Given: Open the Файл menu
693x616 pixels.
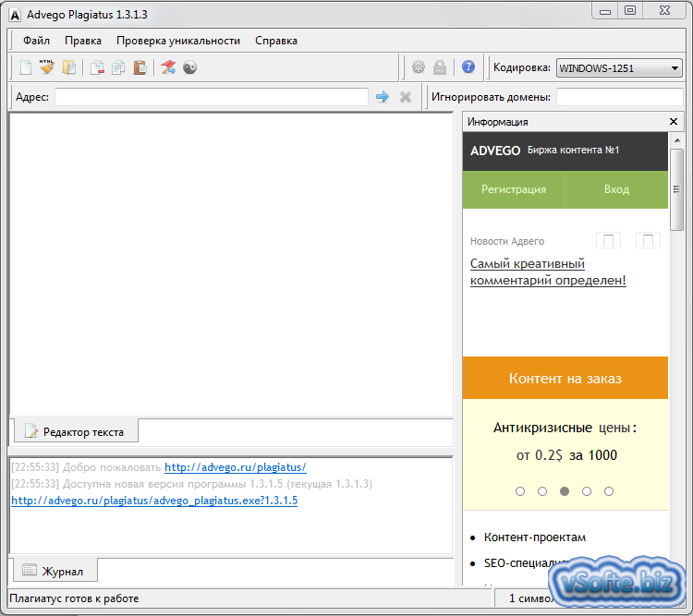Looking at the screenshot, I should click(36, 41).
